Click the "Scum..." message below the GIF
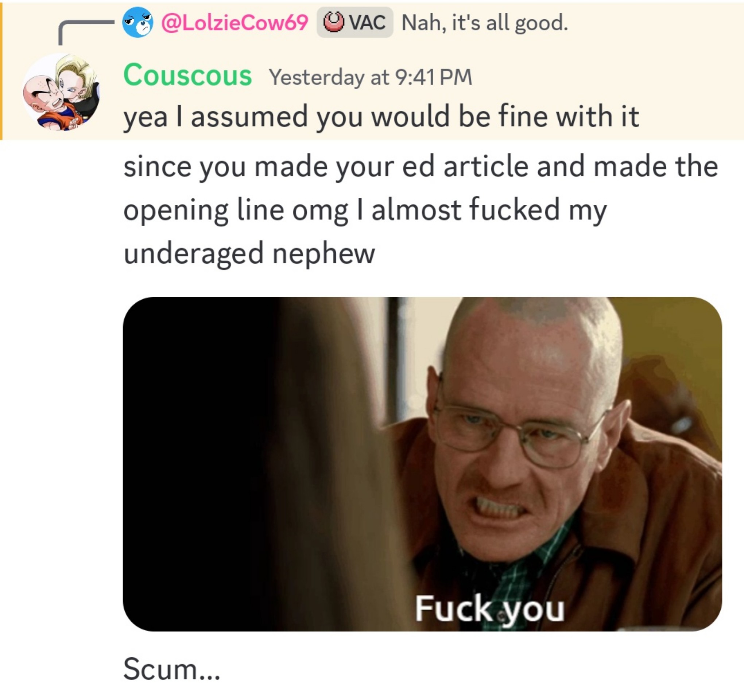 [172, 669]
